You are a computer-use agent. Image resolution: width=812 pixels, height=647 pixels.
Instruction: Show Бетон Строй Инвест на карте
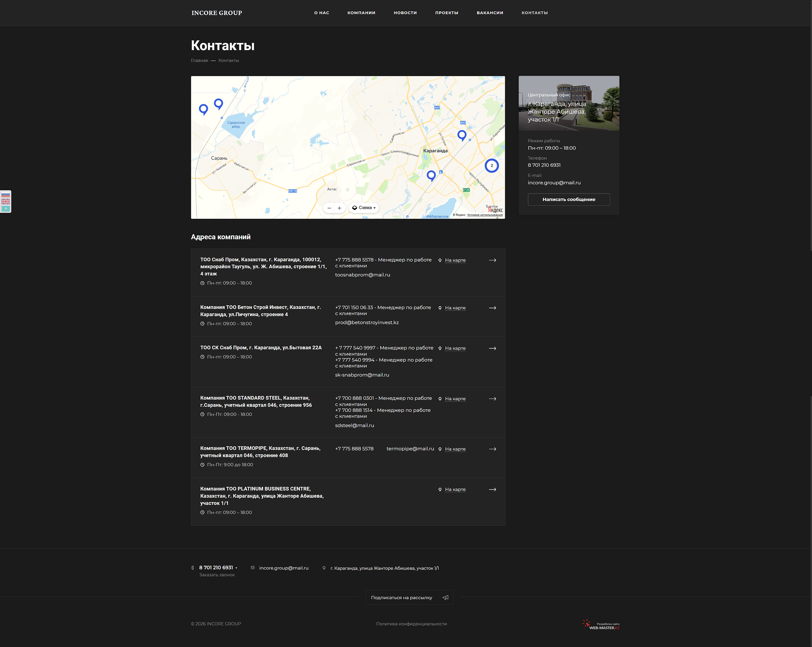click(x=455, y=308)
